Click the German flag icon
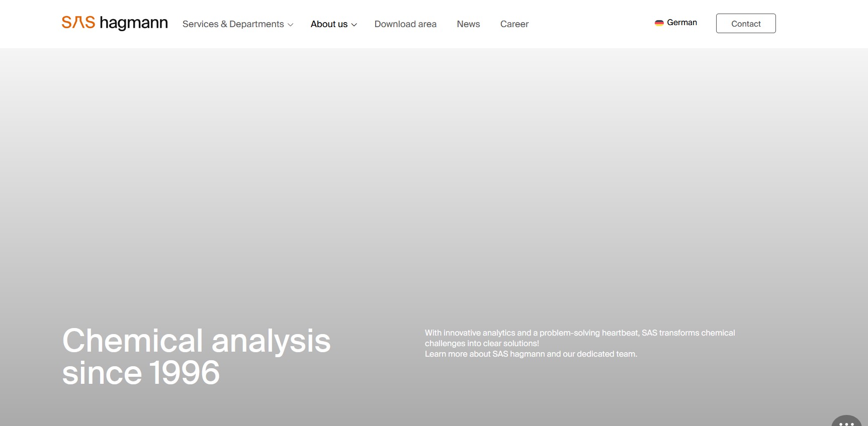868x426 pixels. click(x=659, y=23)
